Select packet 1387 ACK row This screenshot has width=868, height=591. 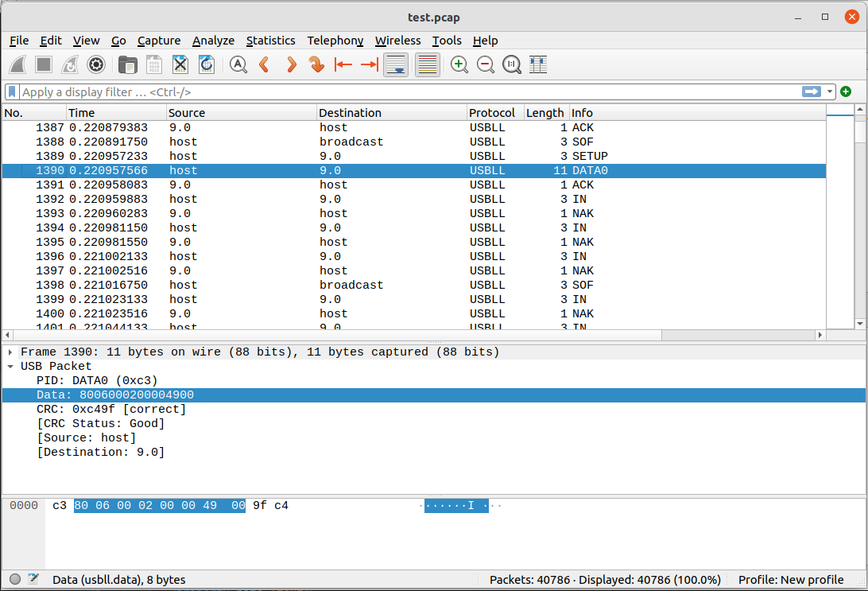[x=414, y=127]
